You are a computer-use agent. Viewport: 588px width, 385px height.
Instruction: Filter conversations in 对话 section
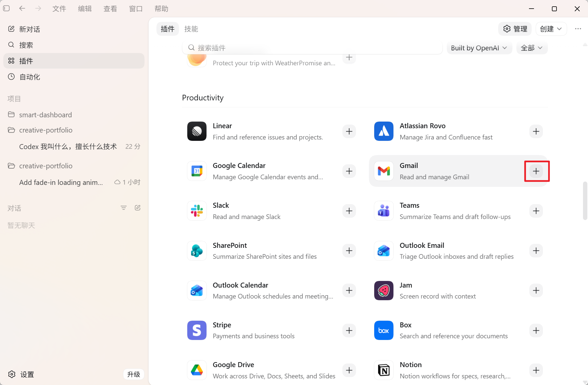tap(124, 208)
